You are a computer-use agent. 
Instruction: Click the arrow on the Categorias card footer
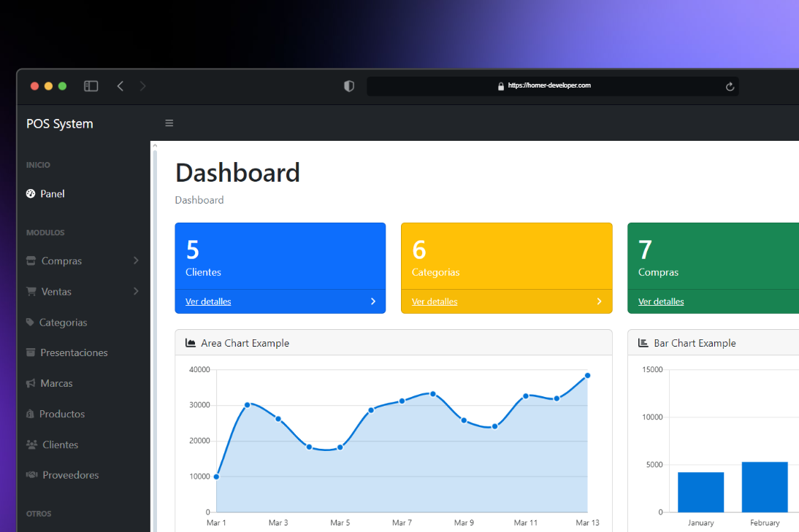tap(599, 301)
